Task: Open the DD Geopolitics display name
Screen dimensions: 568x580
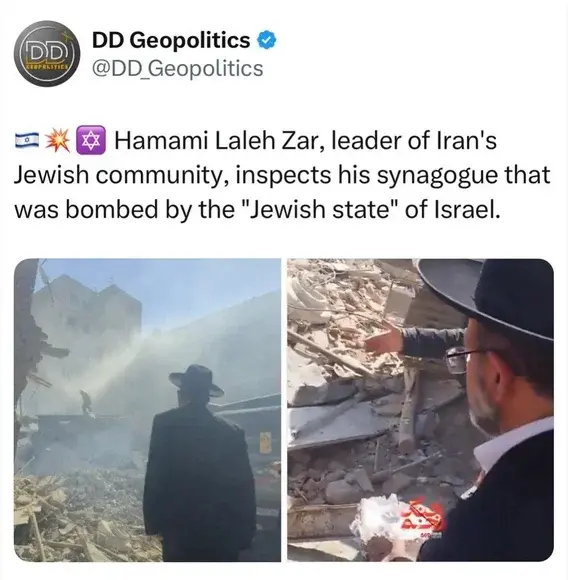Action: (171, 40)
